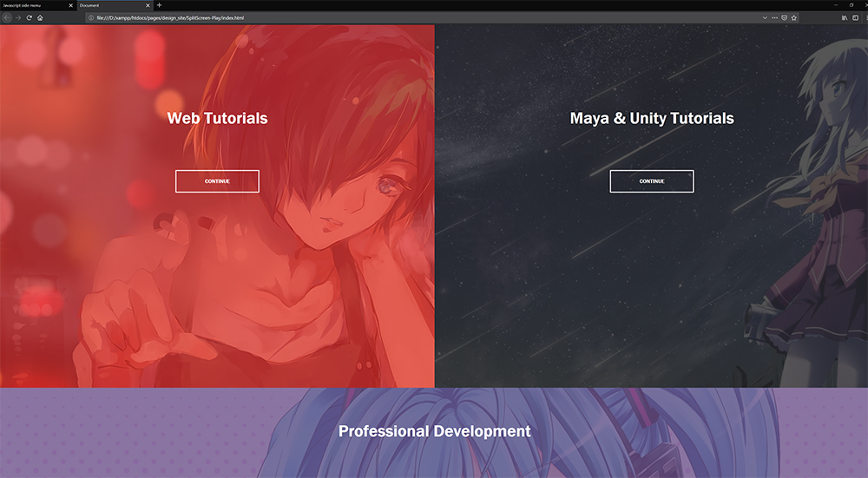Viewport: 868px width, 478px height.
Task: Select the Document tab
Action: coord(115,5)
